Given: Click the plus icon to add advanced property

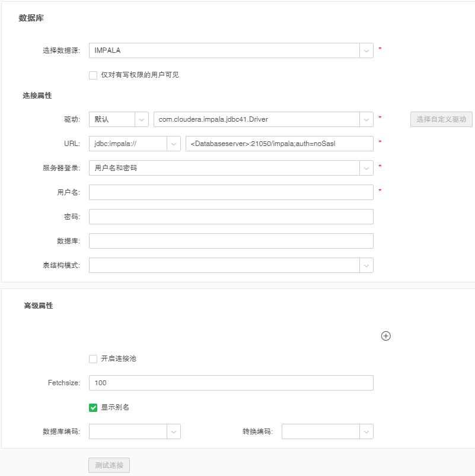Looking at the screenshot, I should coord(385,336).
